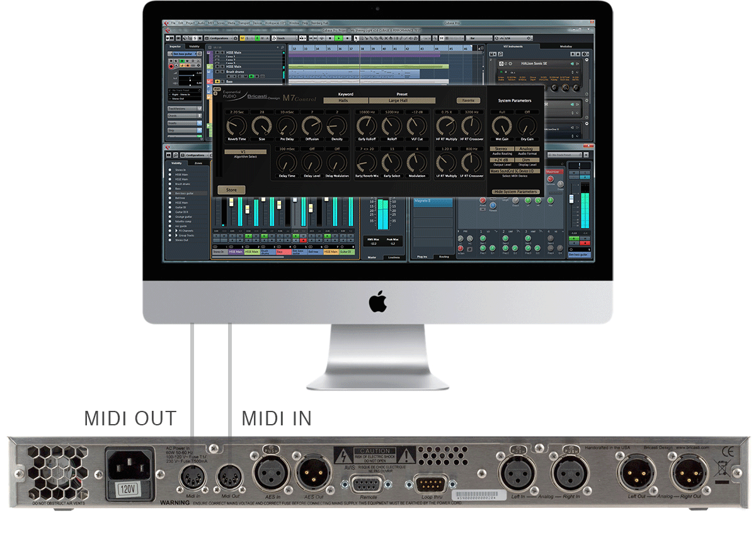The height and width of the screenshot is (535, 756).
Task: Adjust the Wet Gain knob
Action: [x=502, y=125]
